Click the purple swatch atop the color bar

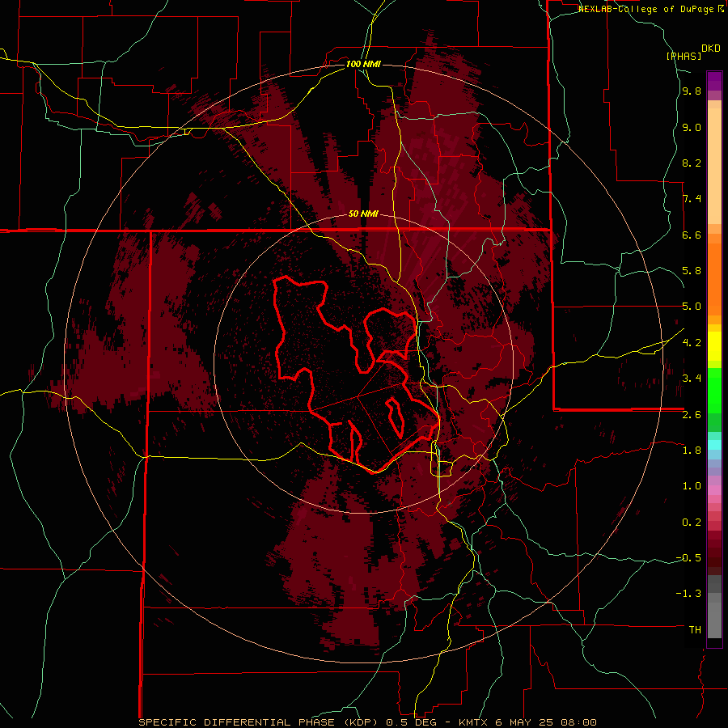point(714,81)
